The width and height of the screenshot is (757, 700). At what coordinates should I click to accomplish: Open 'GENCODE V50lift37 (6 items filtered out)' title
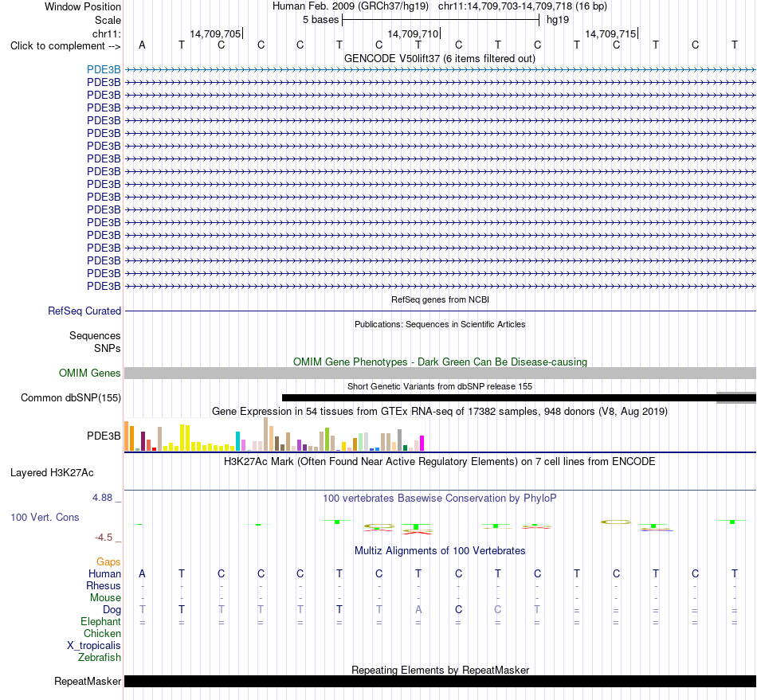coord(439,58)
